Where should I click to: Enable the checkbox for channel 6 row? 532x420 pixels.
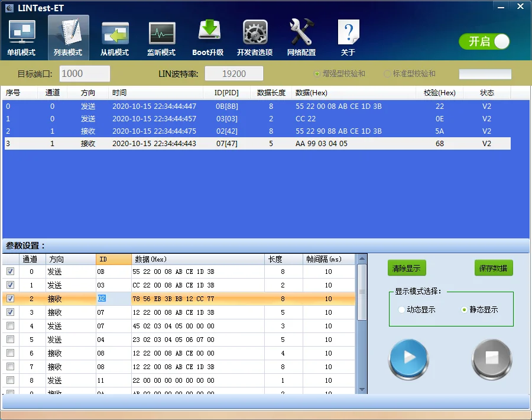click(x=11, y=353)
